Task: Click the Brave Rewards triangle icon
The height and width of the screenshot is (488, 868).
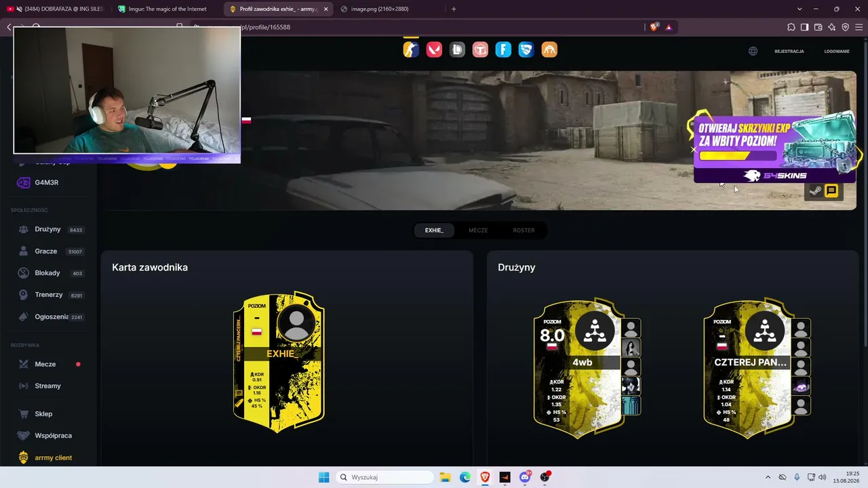Action: (x=669, y=27)
